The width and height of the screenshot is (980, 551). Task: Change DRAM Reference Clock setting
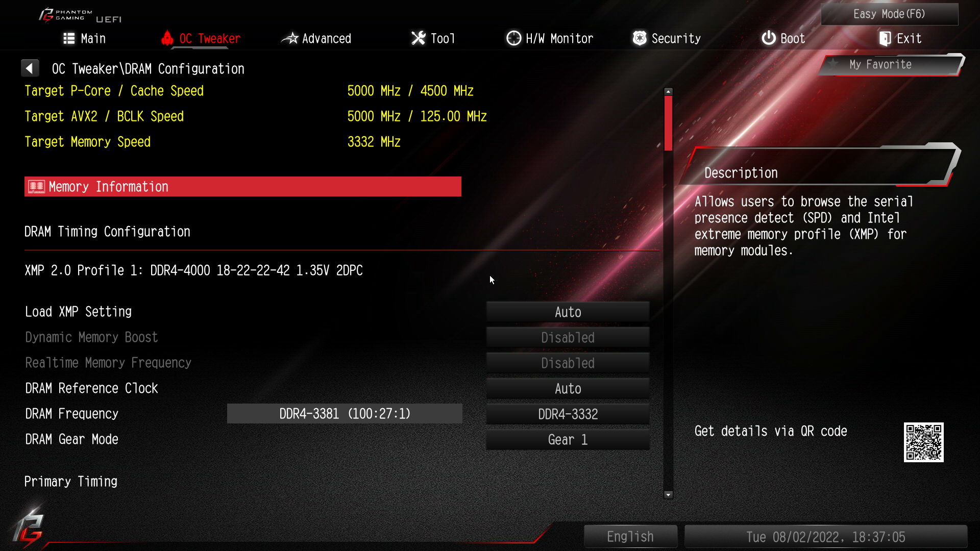coord(568,388)
